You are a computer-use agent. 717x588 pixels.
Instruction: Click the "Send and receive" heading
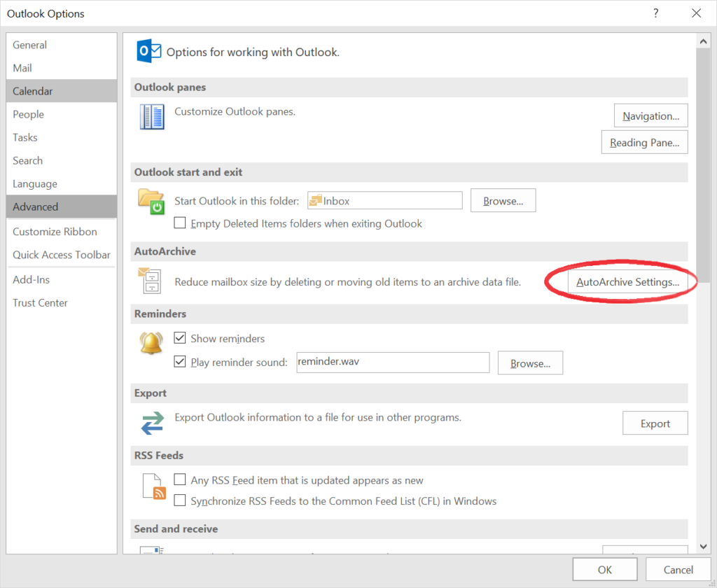(x=176, y=528)
